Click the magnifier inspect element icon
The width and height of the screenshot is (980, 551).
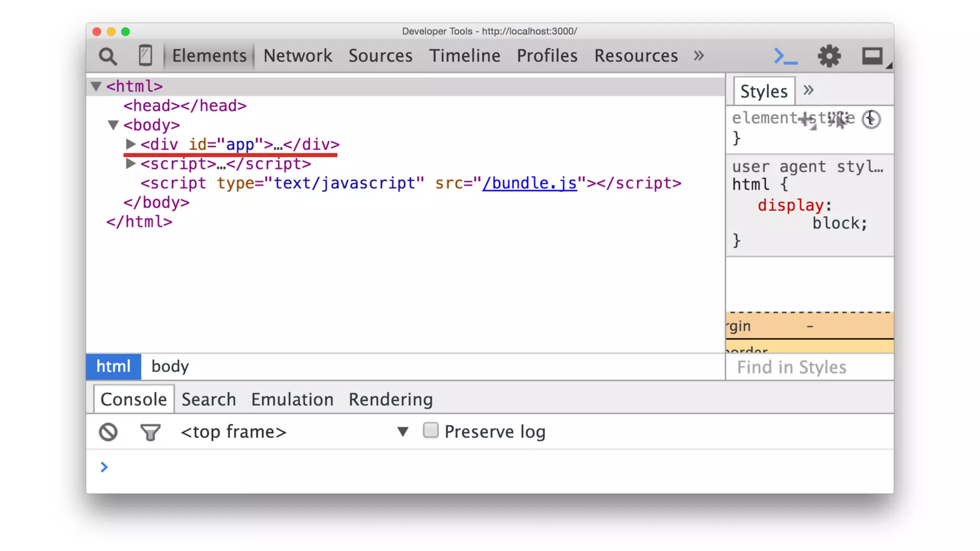[x=108, y=56]
